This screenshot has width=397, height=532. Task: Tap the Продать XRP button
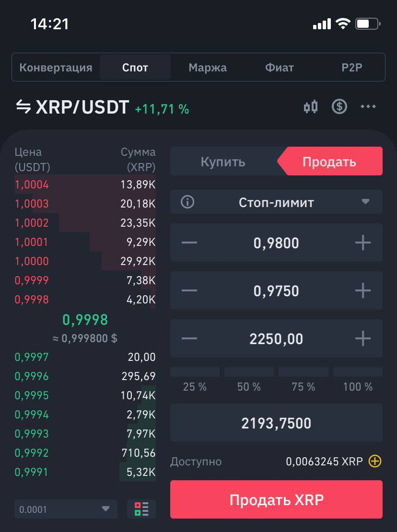(x=276, y=499)
